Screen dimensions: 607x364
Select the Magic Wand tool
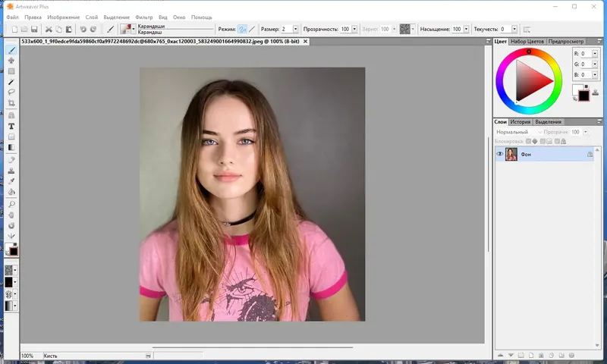[x=11, y=82]
